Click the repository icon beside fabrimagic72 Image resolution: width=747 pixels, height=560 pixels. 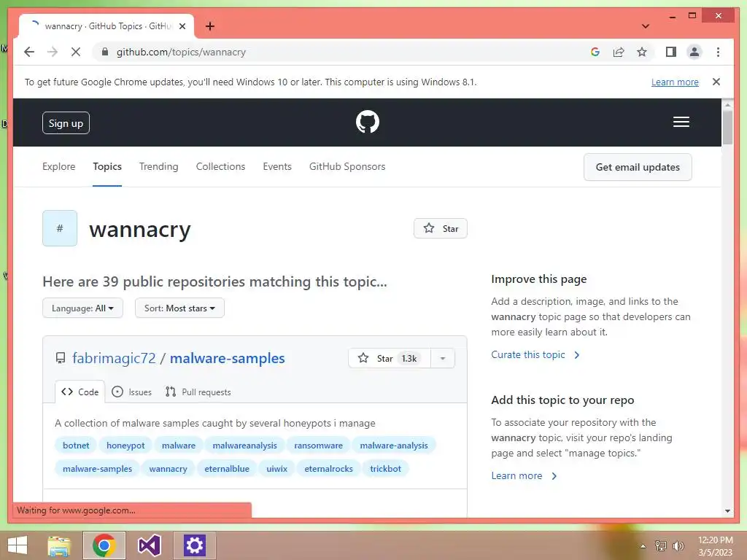point(61,358)
